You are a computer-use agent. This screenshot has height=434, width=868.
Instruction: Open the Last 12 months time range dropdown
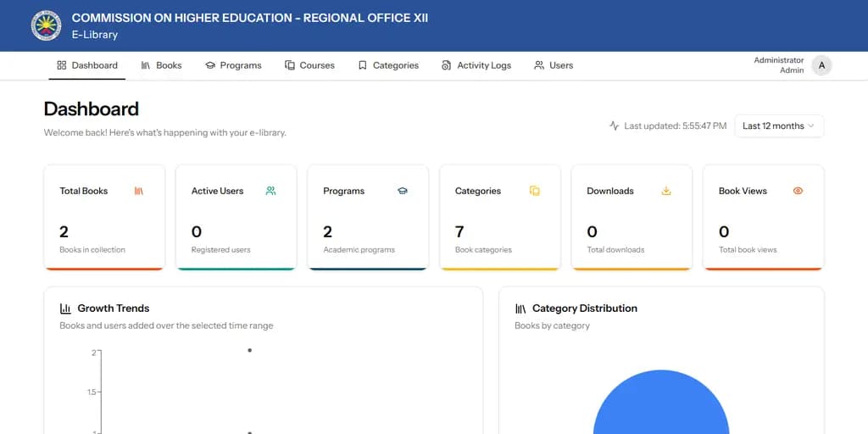[779, 125]
